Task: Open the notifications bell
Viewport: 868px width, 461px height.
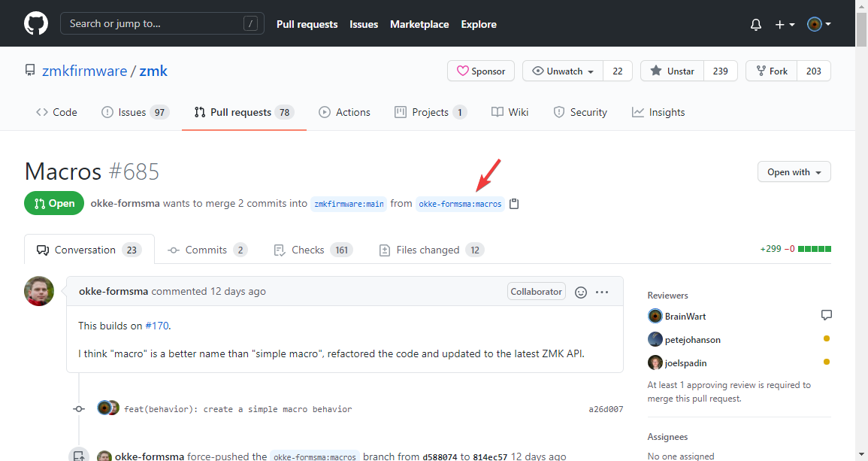Action: click(755, 24)
